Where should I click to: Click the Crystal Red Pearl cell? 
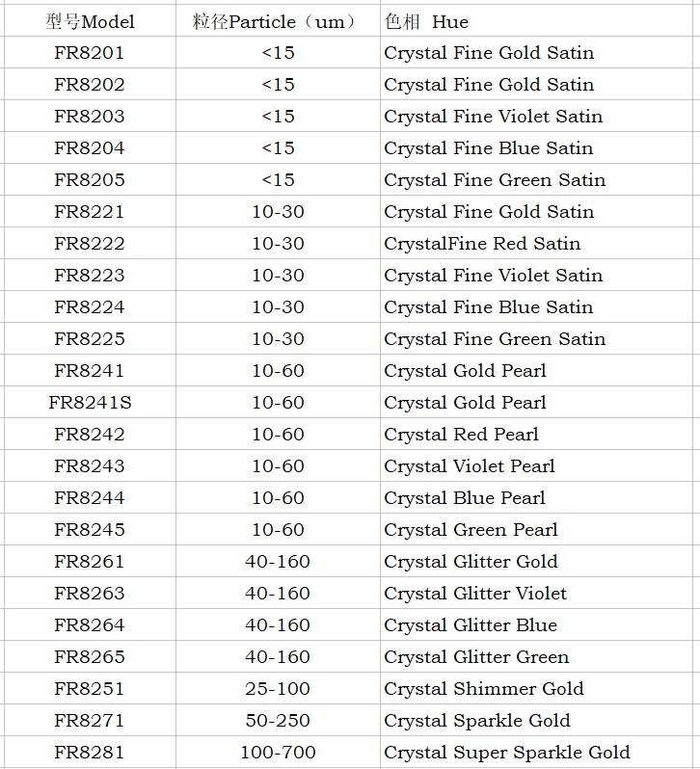[x=461, y=435]
